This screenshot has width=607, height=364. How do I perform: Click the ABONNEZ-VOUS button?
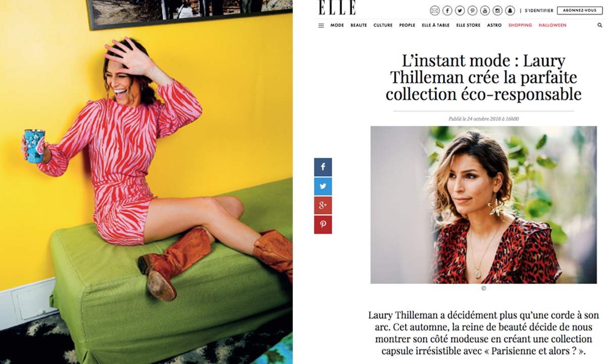click(x=580, y=11)
